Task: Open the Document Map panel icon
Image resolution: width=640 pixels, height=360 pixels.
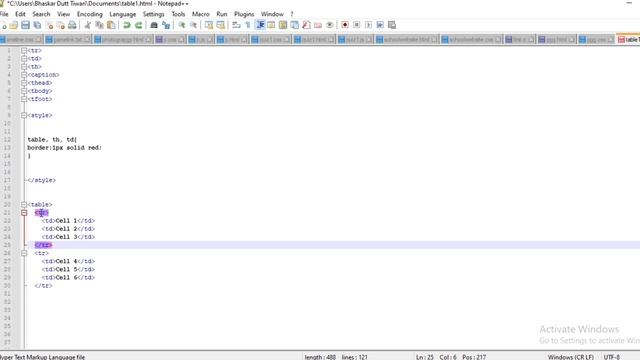Action: 283,25
